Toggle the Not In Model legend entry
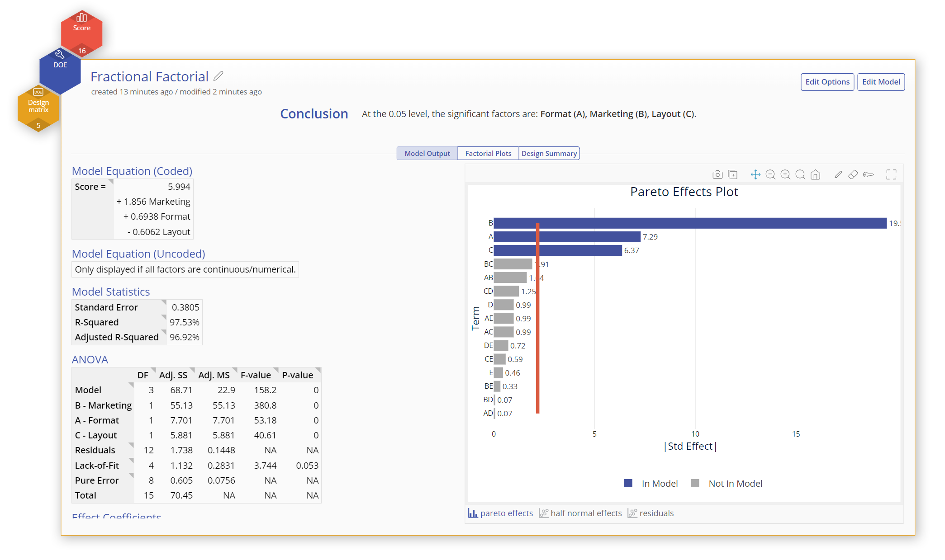 [x=727, y=483]
